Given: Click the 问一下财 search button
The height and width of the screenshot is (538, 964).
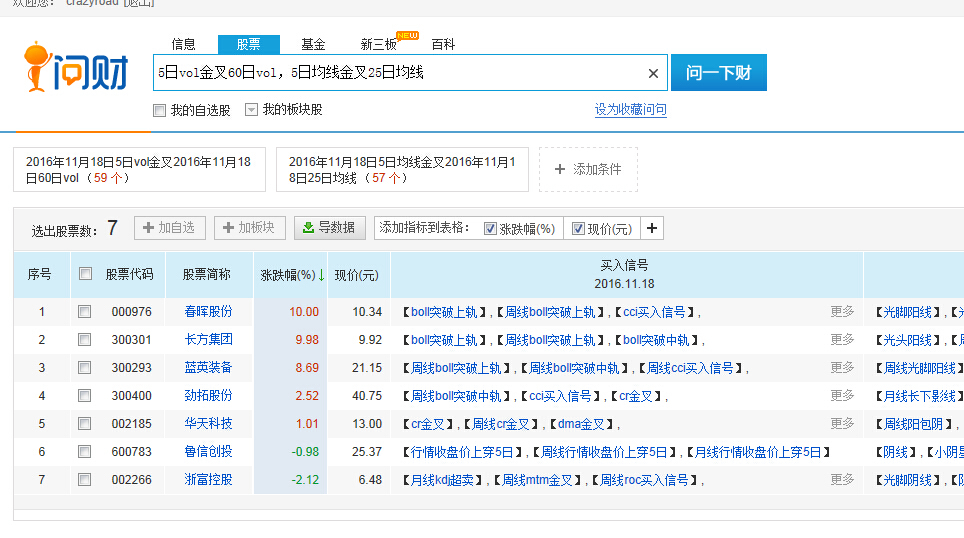Looking at the screenshot, I should pyautogui.click(x=719, y=73).
